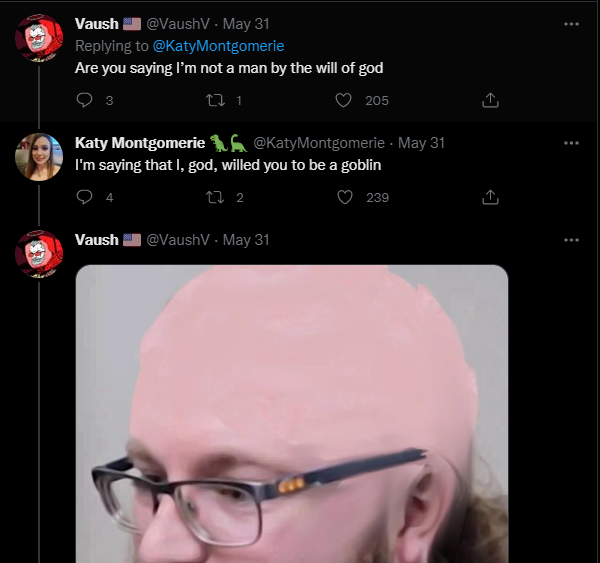Viewport: 600px width, 563px height.
Task: Open Vaush's avatar on the first tweet
Action: pyautogui.click(x=39, y=38)
